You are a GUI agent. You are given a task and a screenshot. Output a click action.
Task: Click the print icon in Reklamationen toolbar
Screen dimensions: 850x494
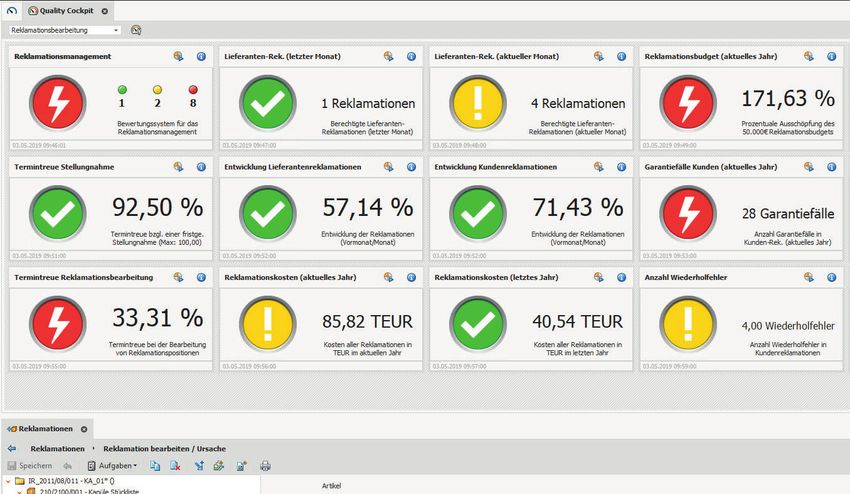click(266, 466)
